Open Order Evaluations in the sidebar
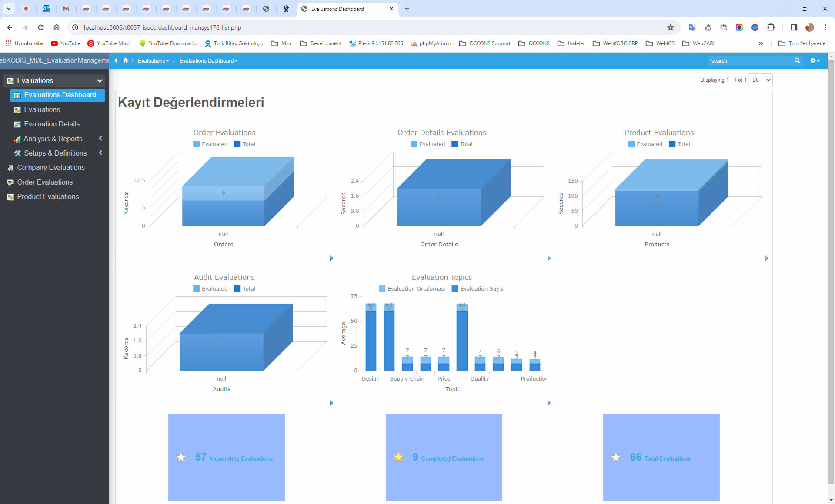The width and height of the screenshot is (835, 504). (45, 182)
